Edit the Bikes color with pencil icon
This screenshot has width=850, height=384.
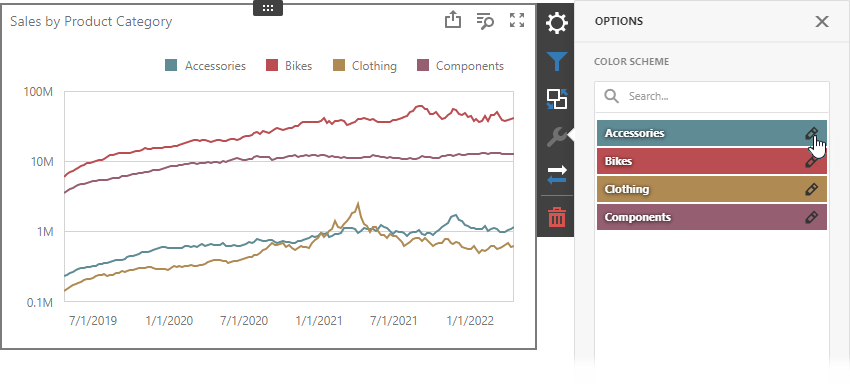tap(811, 161)
